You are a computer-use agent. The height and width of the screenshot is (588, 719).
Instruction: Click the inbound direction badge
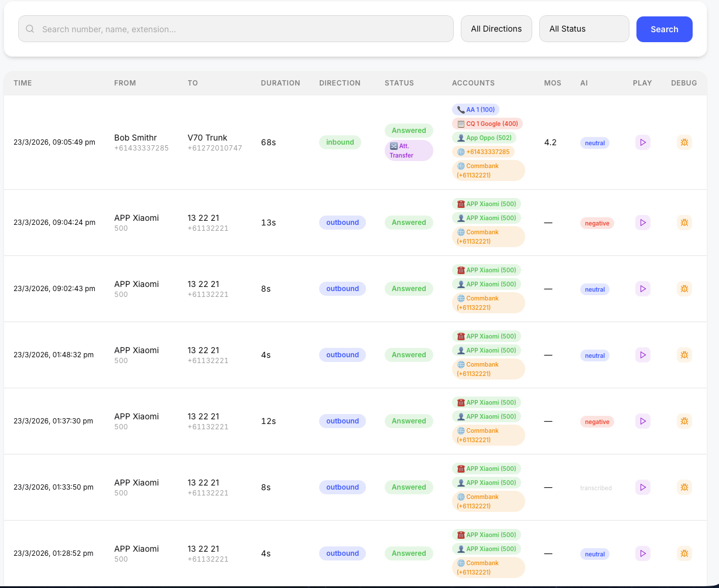[340, 142]
